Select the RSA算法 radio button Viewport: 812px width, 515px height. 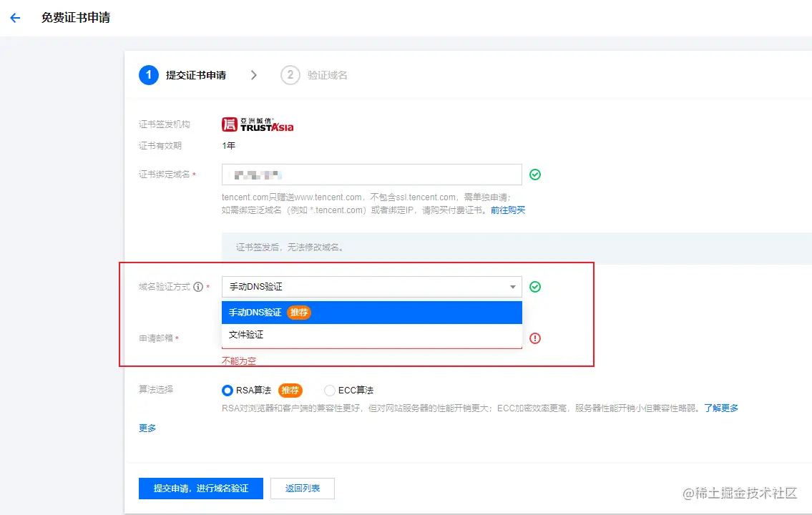(228, 391)
